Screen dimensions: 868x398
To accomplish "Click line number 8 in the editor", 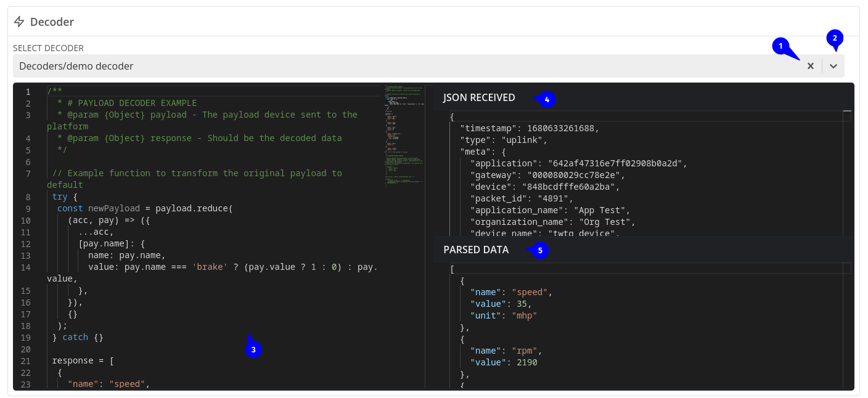I will click(x=28, y=197).
